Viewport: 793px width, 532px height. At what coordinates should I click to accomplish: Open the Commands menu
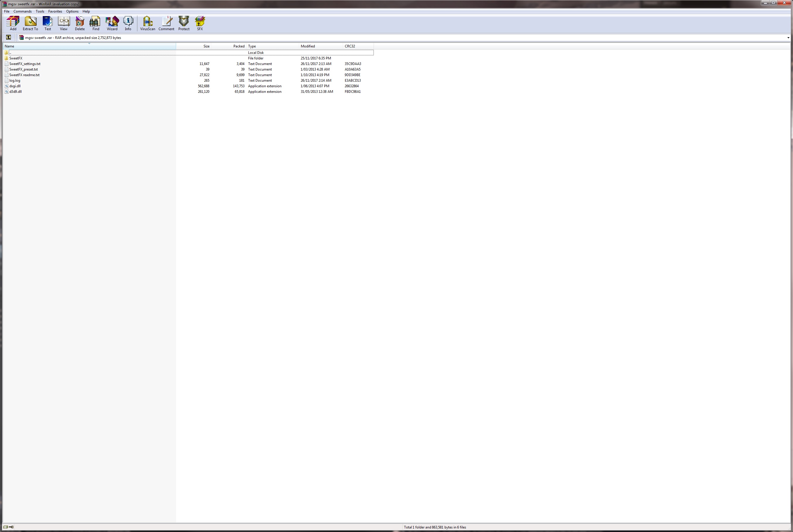(22, 11)
